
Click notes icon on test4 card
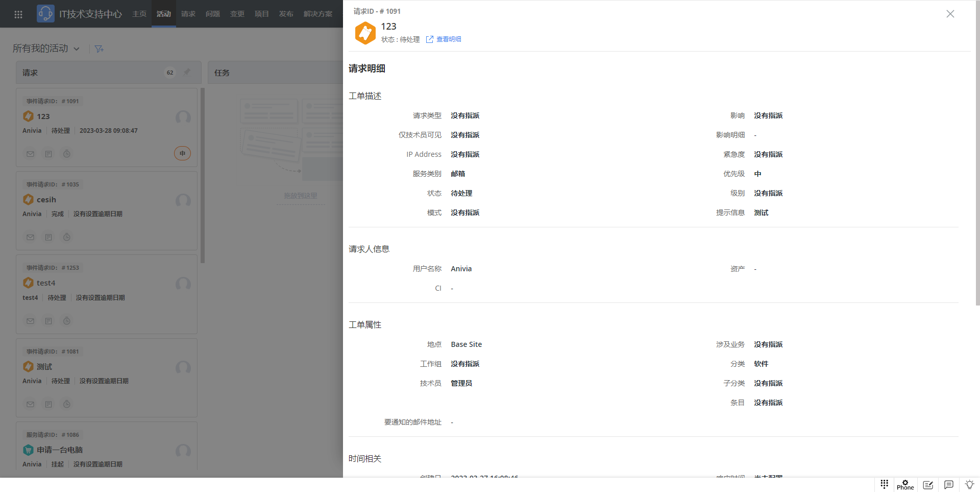(48, 321)
